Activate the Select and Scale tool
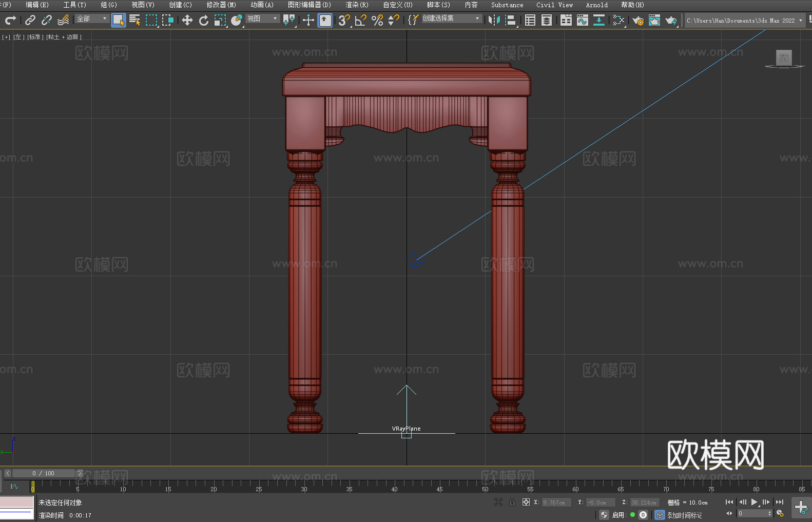812x522 pixels. (220, 20)
